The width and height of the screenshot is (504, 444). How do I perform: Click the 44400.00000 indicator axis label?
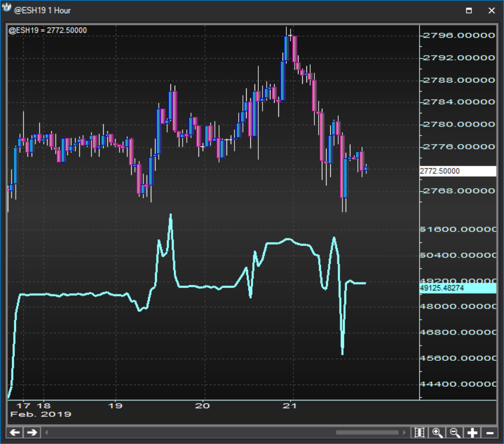coord(458,384)
